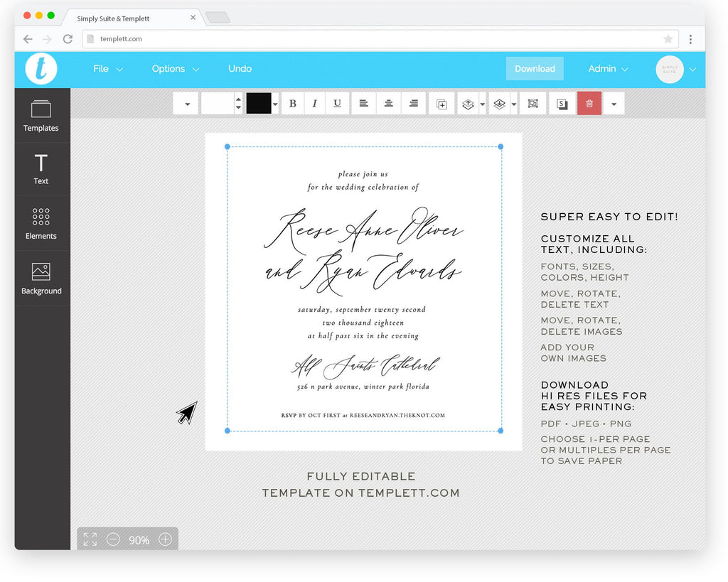Image resolution: width=728 pixels, height=582 pixels.
Task: Click the Download button
Action: coord(535,69)
